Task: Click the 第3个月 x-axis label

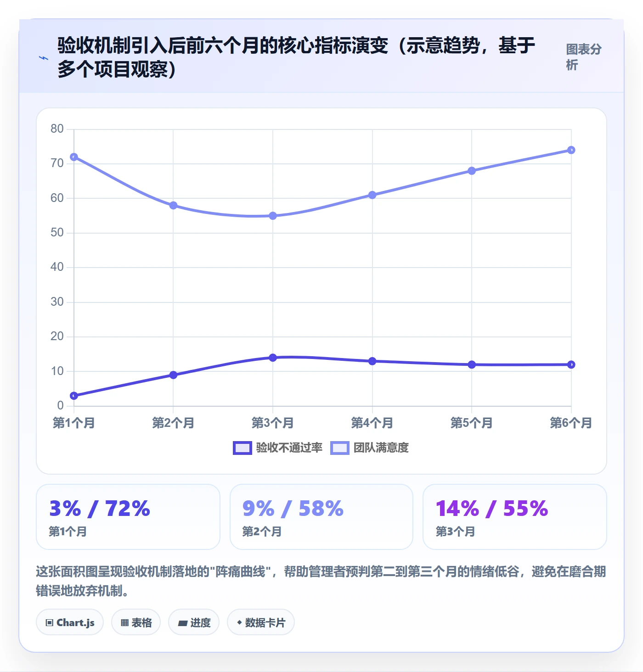Action: click(273, 423)
